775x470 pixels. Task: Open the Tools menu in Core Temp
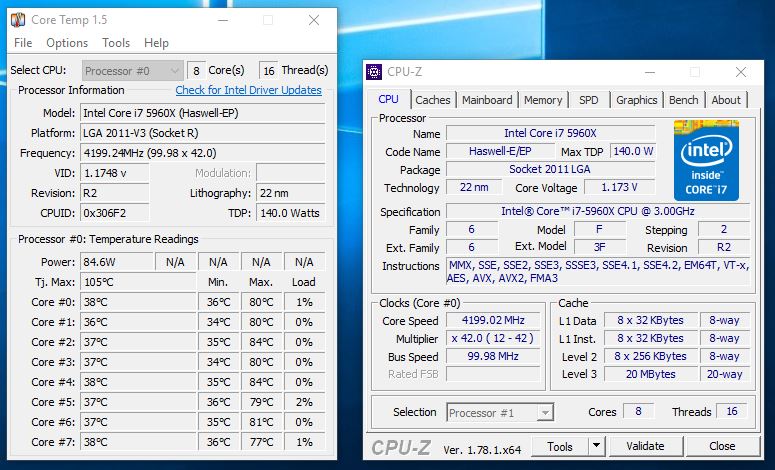click(x=116, y=43)
